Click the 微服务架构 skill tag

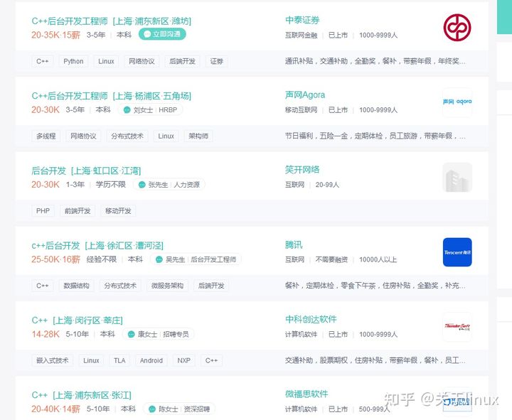[168, 286]
